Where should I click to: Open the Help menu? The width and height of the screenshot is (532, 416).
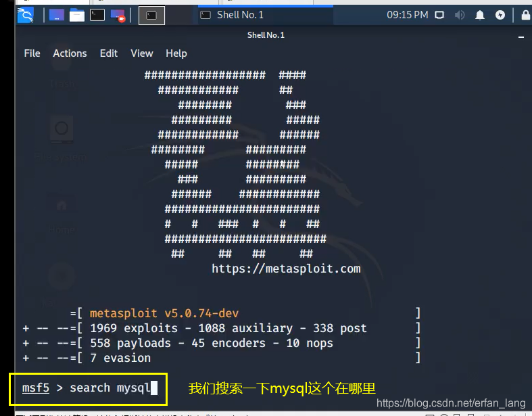[176, 53]
